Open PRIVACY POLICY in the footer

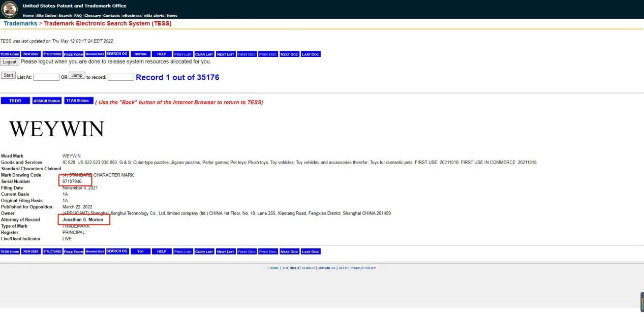point(363,268)
